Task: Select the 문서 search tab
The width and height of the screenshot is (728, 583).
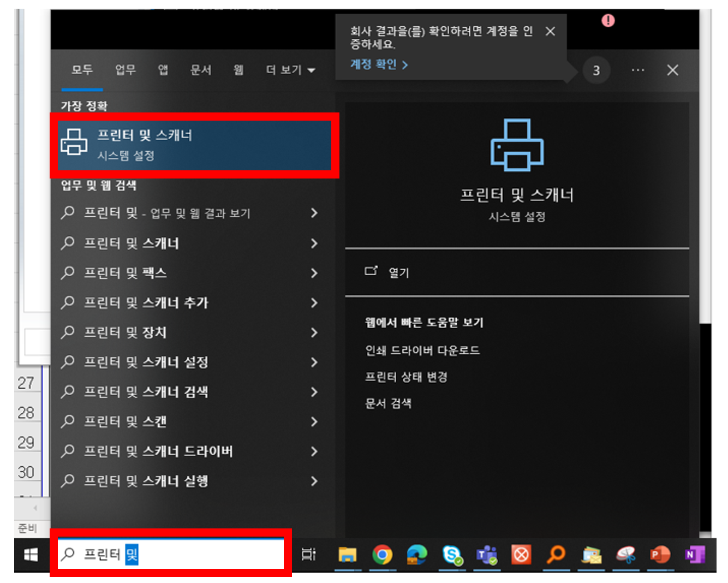Action: [200, 70]
